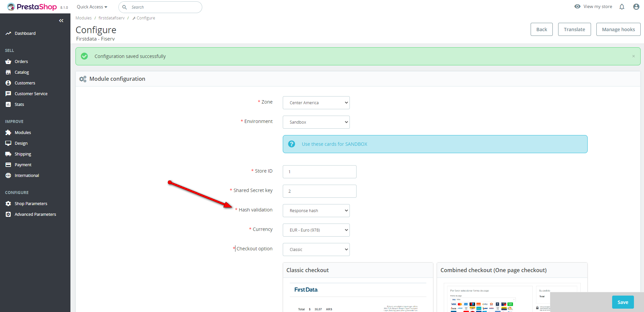Open the Currency dropdown
Image resolution: width=644 pixels, height=312 pixels.
point(316,230)
